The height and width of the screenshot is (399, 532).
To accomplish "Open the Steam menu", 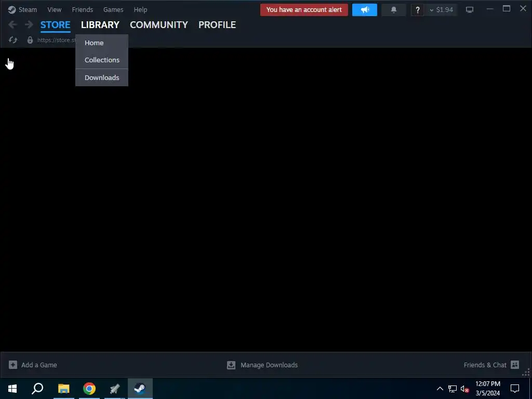I will click(22, 9).
